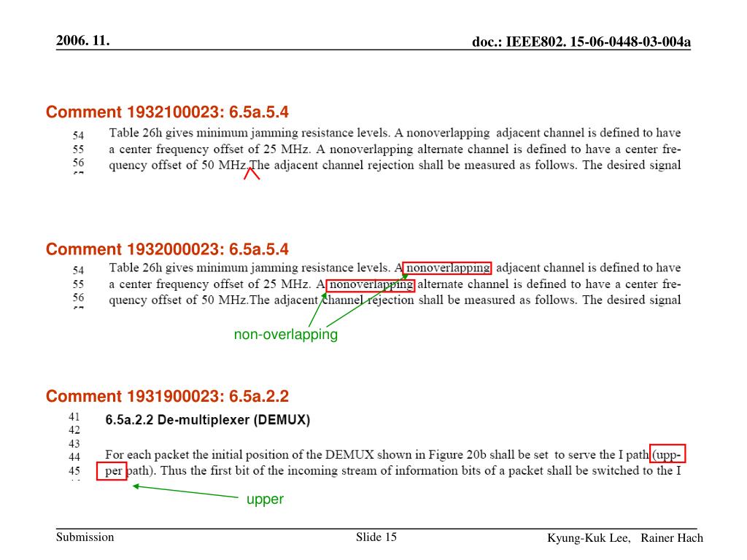Click the section title "6.5a.2.2 De-multiplexer (DEMUX)"

tap(208, 420)
